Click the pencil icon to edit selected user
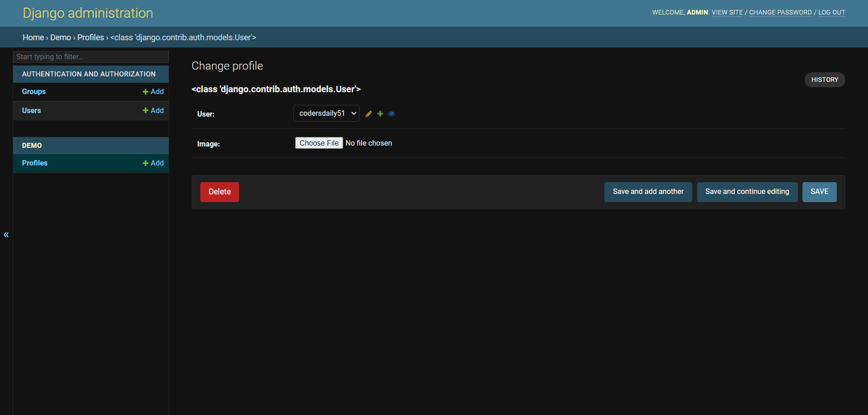The height and width of the screenshot is (415, 868). click(x=368, y=114)
